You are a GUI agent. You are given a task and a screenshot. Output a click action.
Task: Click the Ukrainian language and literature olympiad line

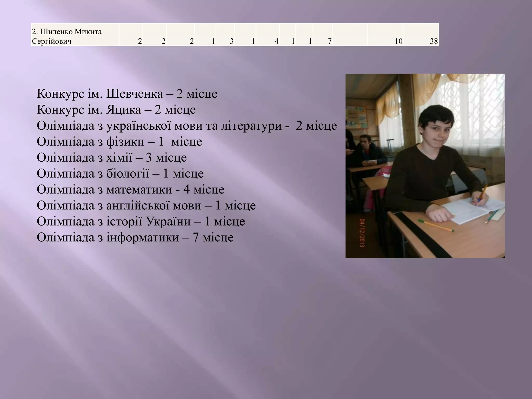click(187, 126)
